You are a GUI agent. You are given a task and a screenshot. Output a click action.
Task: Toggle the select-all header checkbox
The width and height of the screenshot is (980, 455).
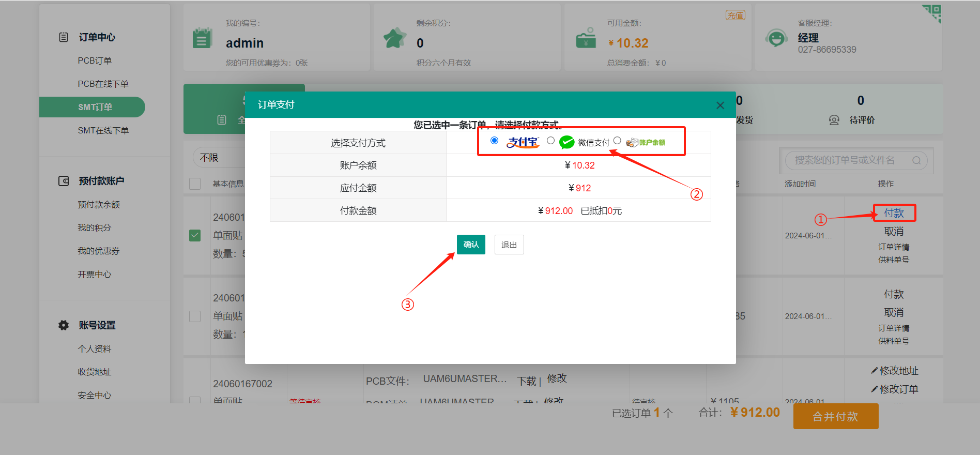195,184
